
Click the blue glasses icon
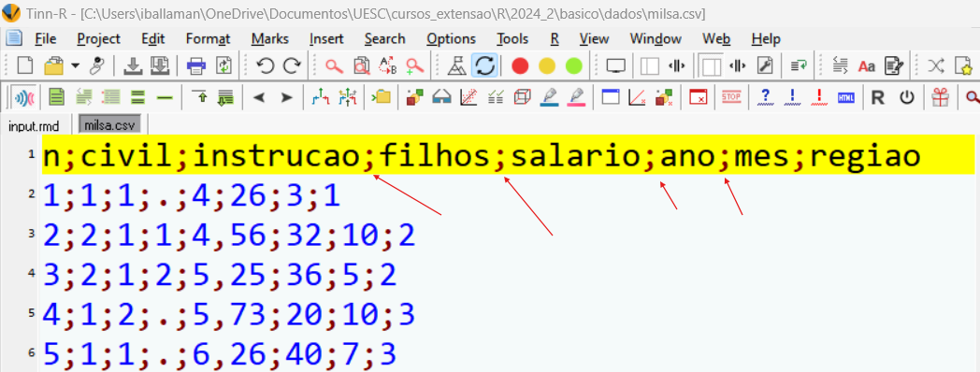pyautogui.click(x=441, y=97)
